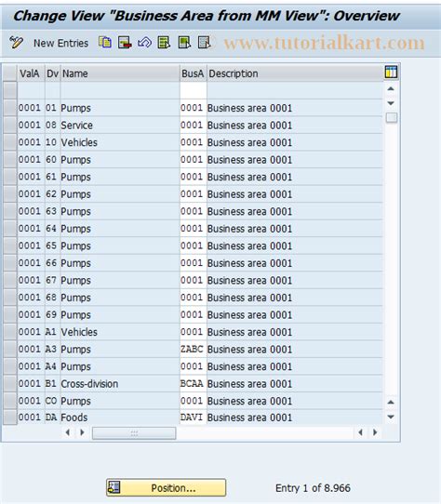Click the BusA column header
The height and width of the screenshot is (504, 441).
pyautogui.click(x=193, y=73)
